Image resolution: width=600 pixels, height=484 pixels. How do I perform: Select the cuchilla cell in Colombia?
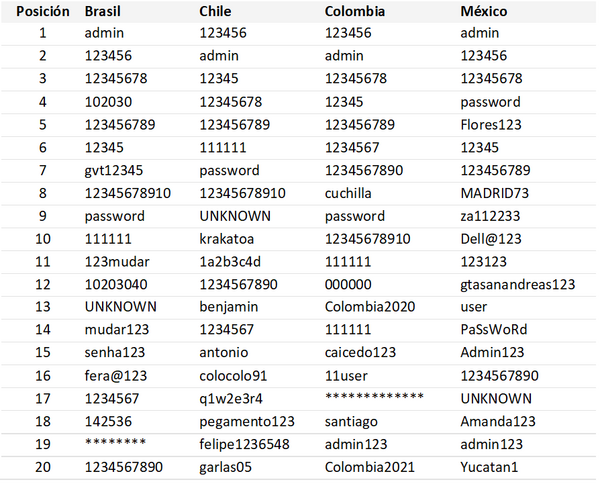[348, 193]
